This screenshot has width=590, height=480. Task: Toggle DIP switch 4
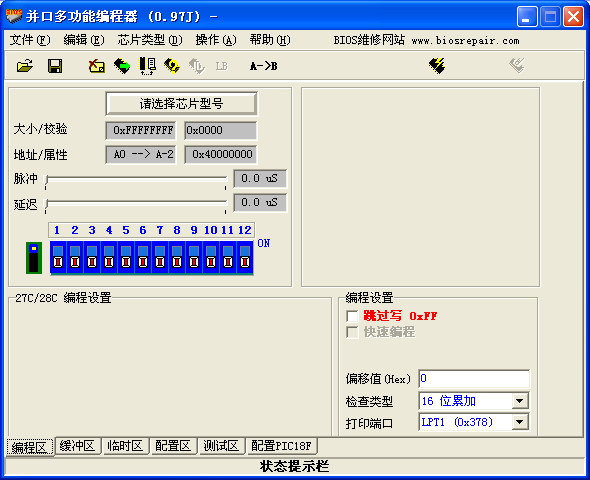click(x=109, y=258)
